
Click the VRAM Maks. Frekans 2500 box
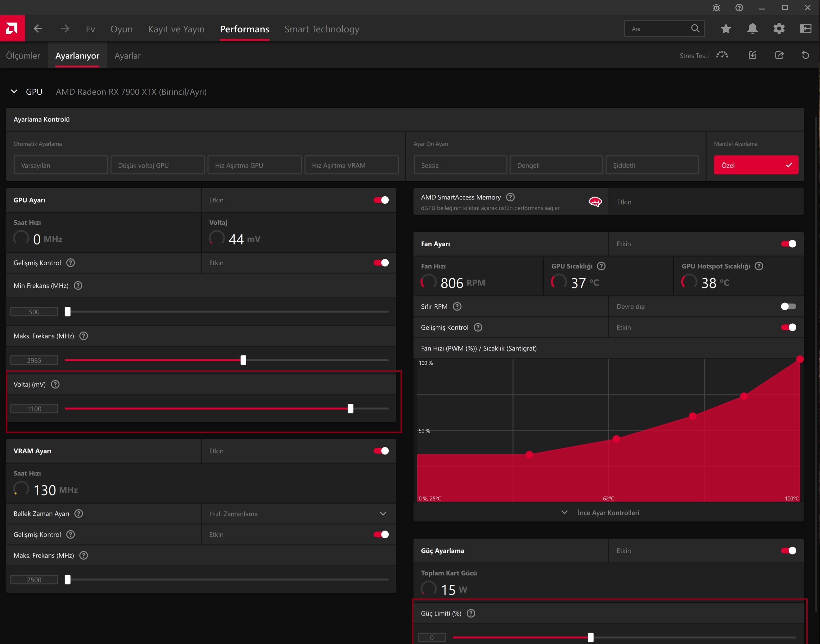pyautogui.click(x=34, y=579)
